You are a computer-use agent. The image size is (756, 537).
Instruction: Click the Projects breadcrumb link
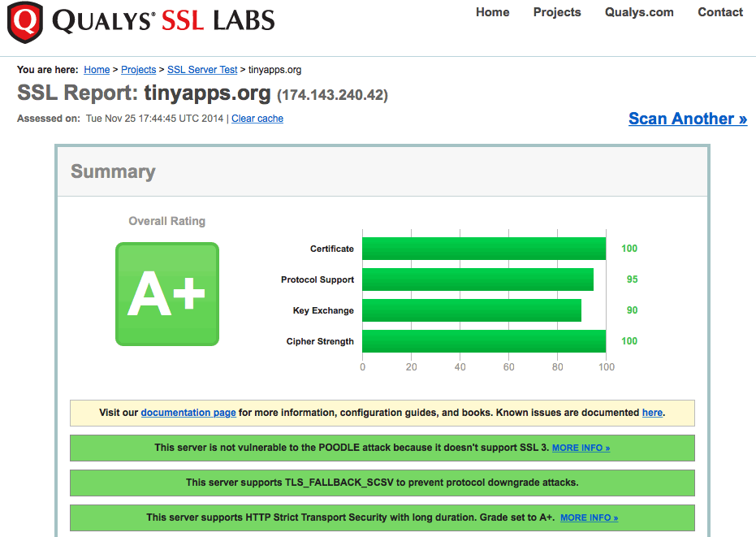click(x=138, y=70)
